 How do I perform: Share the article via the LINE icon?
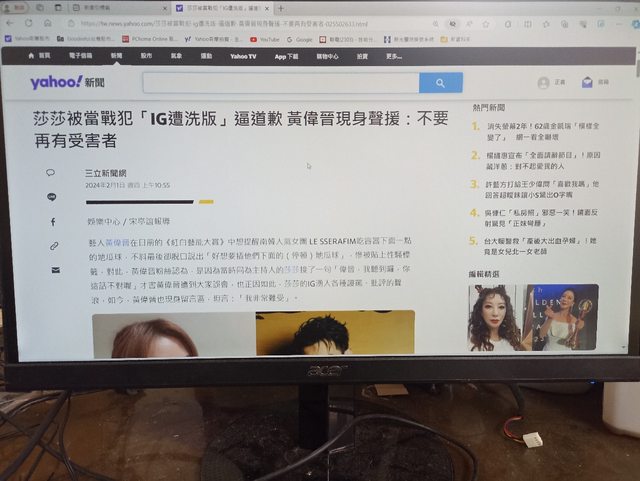tap(52, 197)
